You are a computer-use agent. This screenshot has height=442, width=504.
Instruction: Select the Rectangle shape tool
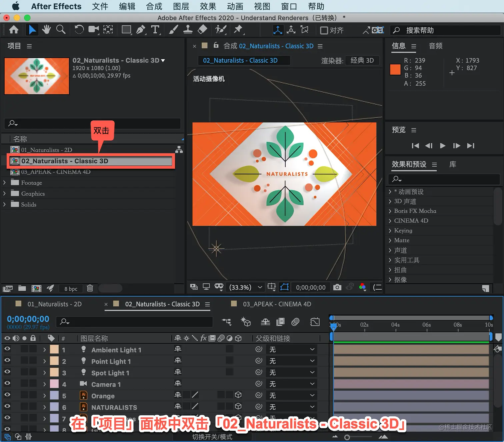click(x=126, y=30)
